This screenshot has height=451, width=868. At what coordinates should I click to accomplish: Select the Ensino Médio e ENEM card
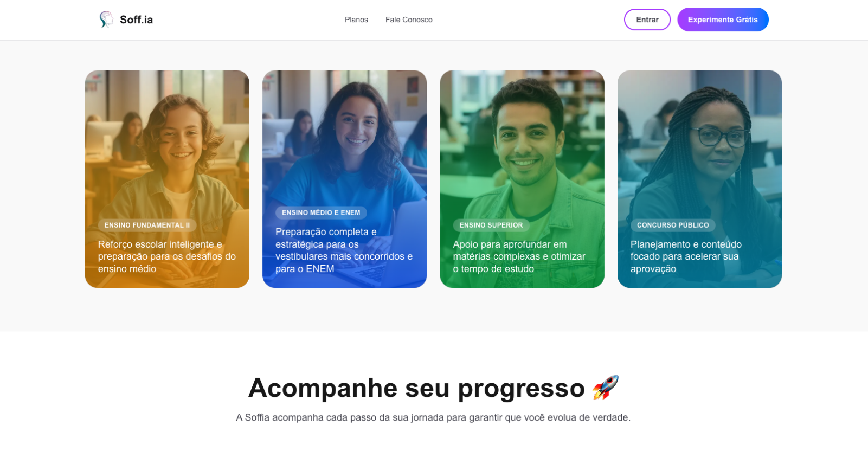point(344,179)
